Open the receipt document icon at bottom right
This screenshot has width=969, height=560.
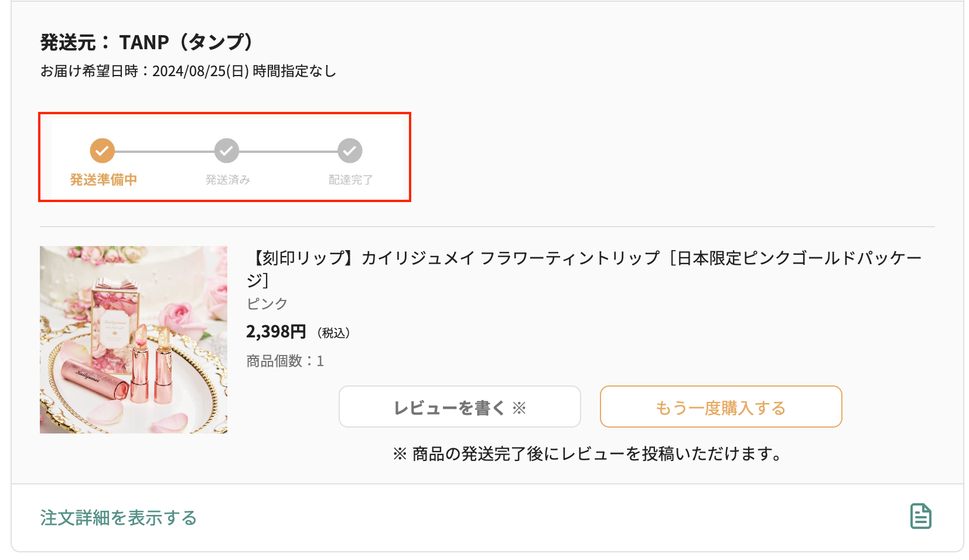pos(921,516)
